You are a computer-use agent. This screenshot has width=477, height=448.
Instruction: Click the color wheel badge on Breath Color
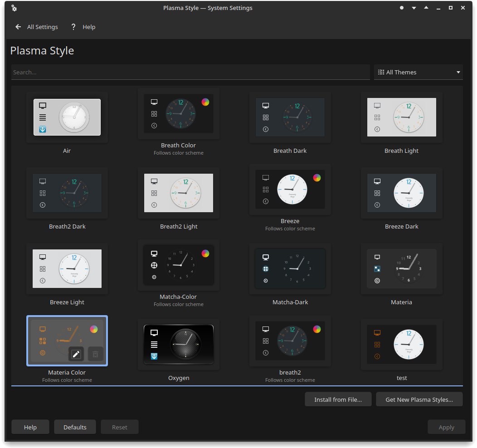205,102
